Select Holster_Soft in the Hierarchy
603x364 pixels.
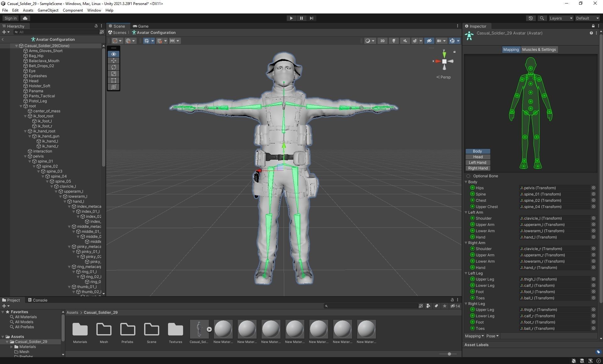click(x=39, y=86)
